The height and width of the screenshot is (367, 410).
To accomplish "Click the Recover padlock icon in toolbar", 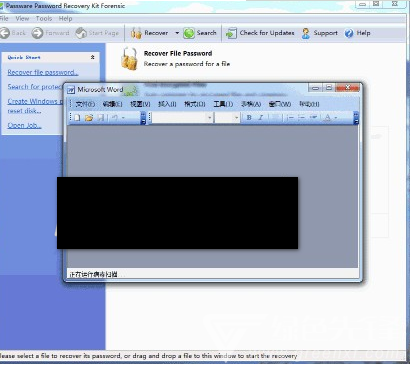I will (x=136, y=33).
